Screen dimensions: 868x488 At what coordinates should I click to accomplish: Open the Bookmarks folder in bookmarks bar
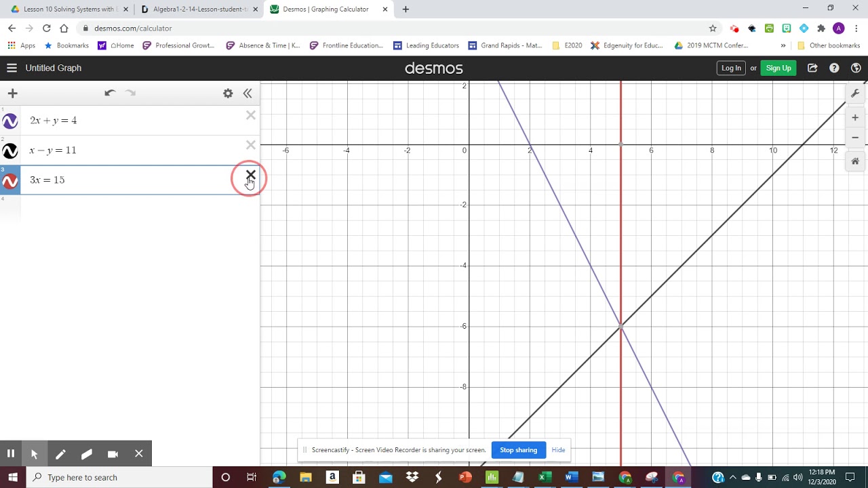pyautogui.click(x=66, y=45)
